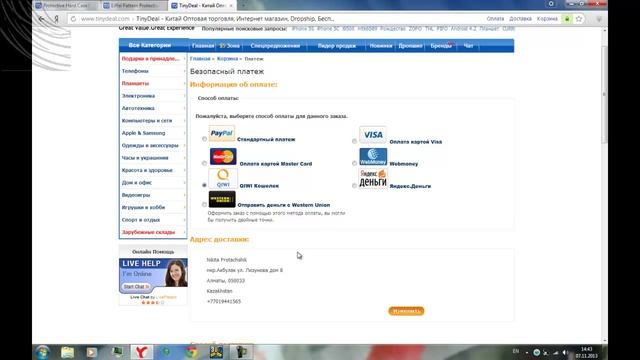Click the browser settings gear icon
Image resolution: width=640 pixels, height=360 pixels.
pyautogui.click(x=551, y=4)
